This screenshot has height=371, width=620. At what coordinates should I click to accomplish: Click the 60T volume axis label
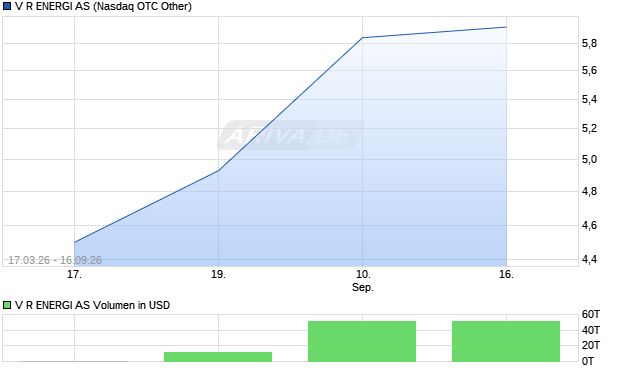point(591,314)
